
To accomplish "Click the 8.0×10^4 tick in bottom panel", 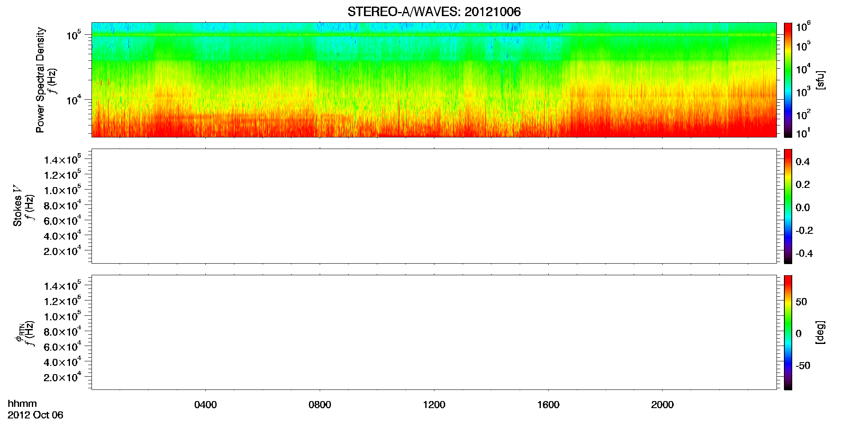I will tap(63, 331).
